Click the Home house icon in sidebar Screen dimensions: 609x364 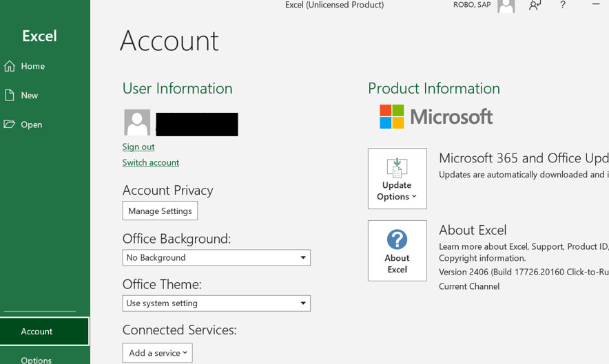10,66
